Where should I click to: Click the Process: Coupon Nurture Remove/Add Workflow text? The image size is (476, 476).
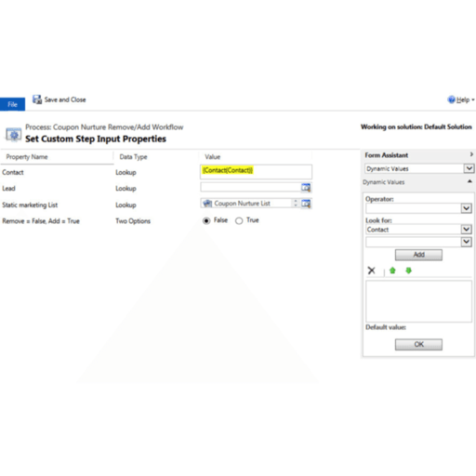click(x=104, y=127)
